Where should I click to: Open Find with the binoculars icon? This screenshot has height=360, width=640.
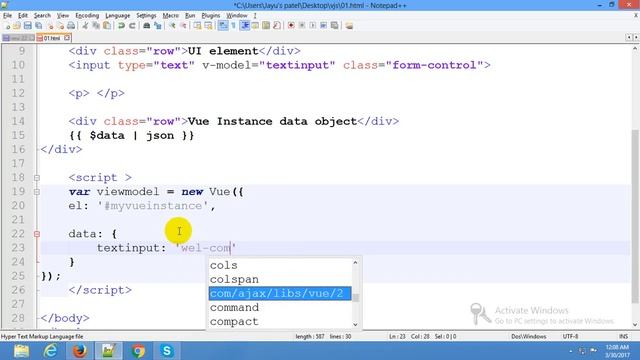tap(146, 26)
